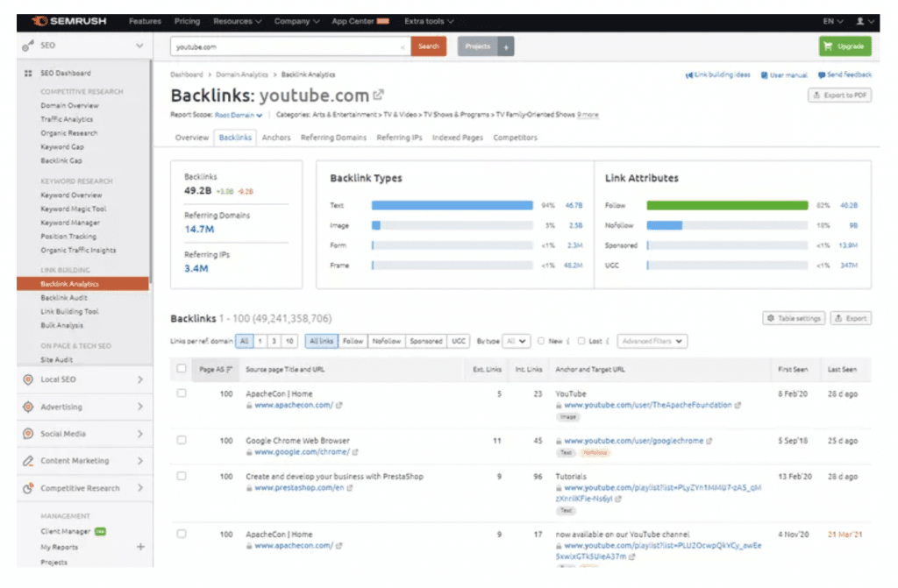Click the User manual book icon
The width and height of the screenshot is (898, 588).
(764, 75)
